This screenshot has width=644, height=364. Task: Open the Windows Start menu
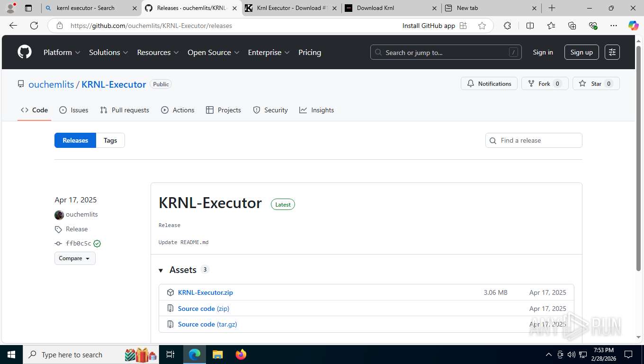coord(11,355)
